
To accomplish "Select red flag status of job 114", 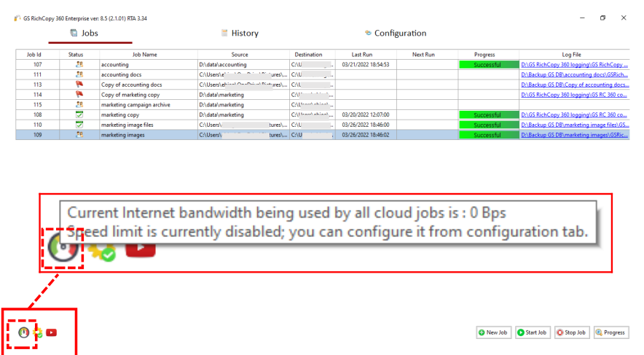I will point(79,95).
